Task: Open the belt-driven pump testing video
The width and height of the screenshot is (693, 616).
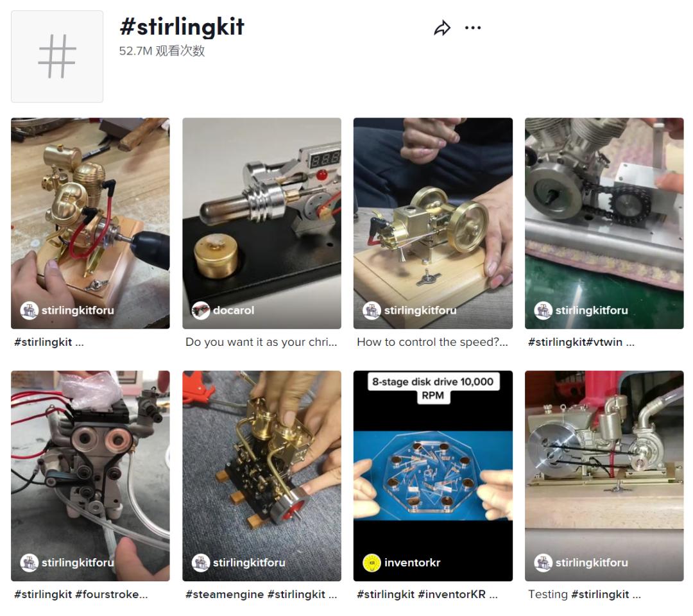Action: (x=604, y=476)
